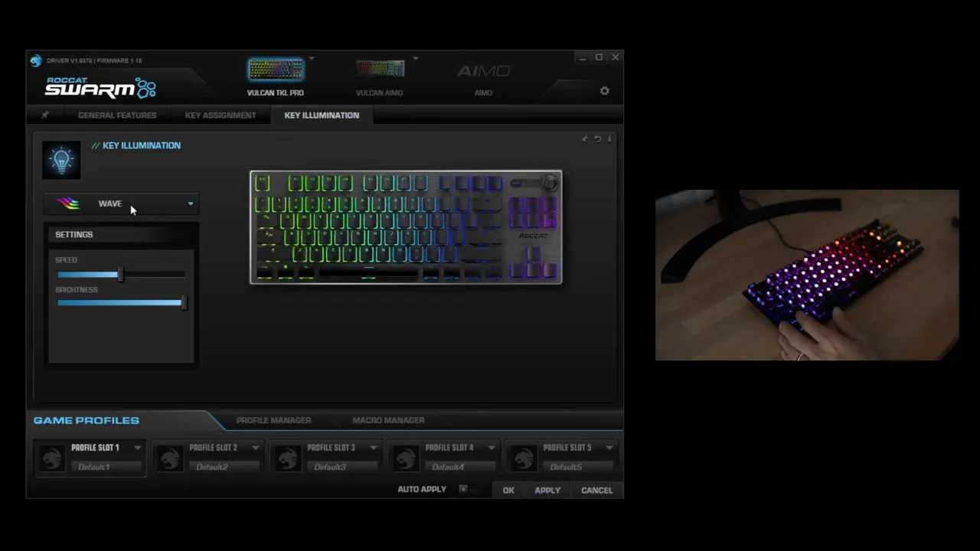Open the Macro Manager tab
Image resolution: width=980 pixels, height=551 pixels.
click(x=388, y=420)
